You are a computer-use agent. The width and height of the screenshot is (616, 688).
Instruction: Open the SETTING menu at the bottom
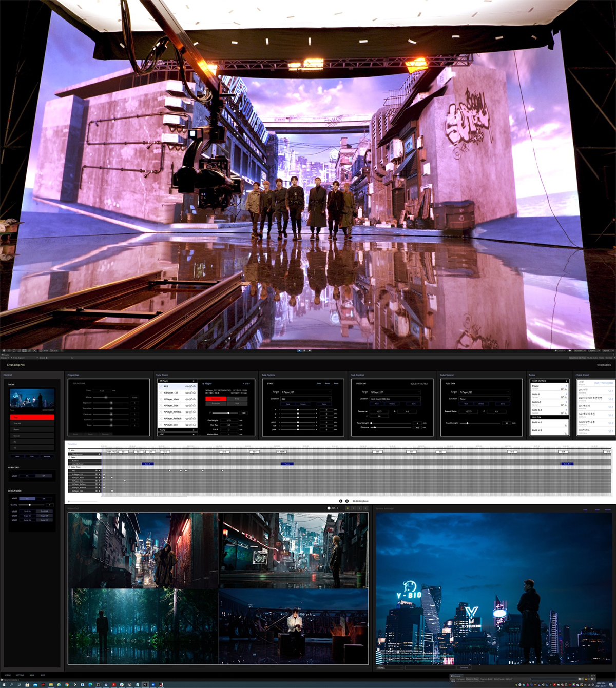click(x=20, y=675)
